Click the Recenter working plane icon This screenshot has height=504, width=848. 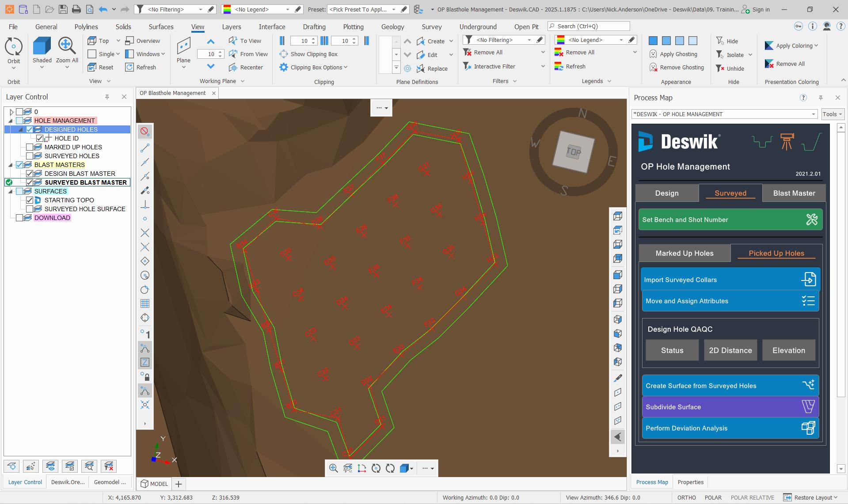pyautogui.click(x=233, y=67)
